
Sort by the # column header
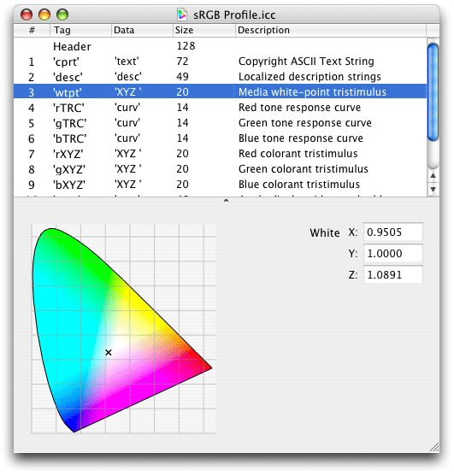click(x=32, y=30)
